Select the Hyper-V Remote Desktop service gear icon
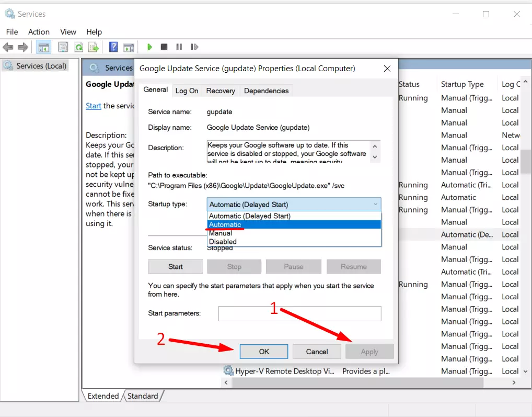Image resolution: width=532 pixels, height=417 pixels. coord(228,370)
